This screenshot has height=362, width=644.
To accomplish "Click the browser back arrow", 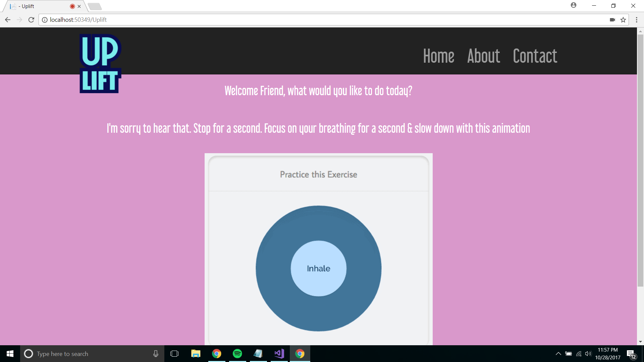I will point(8,20).
